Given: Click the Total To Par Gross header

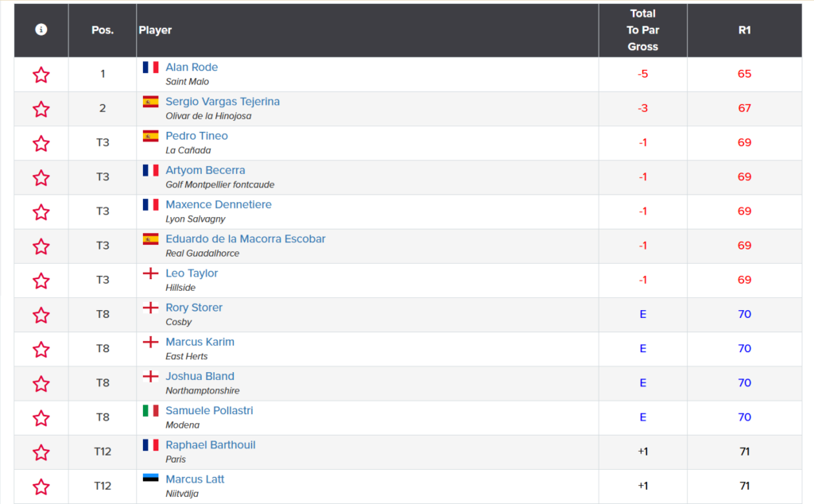Looking at the screenshot, I should click(x=642, y=30).
